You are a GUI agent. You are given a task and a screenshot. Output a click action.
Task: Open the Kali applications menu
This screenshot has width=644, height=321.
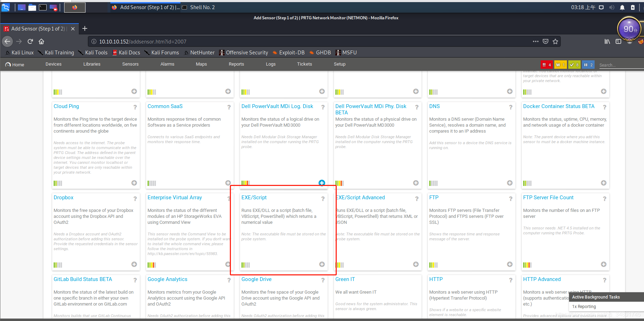(6, 7)
